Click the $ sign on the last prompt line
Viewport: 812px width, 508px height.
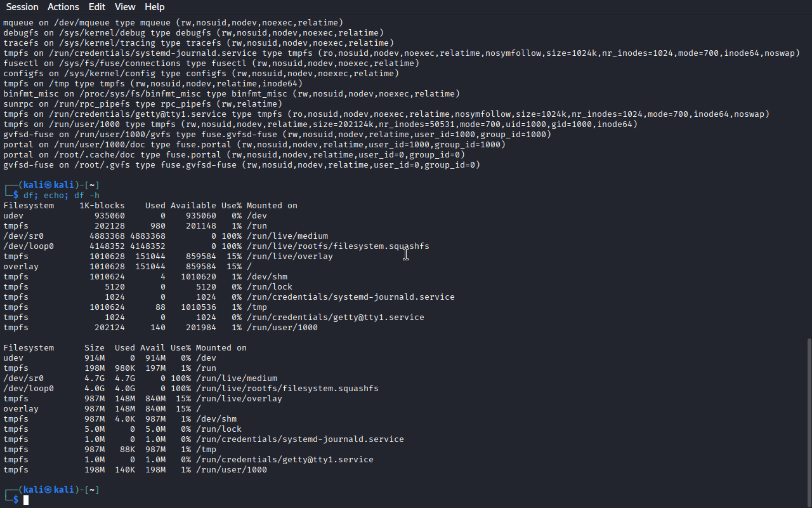pos(16,500)
